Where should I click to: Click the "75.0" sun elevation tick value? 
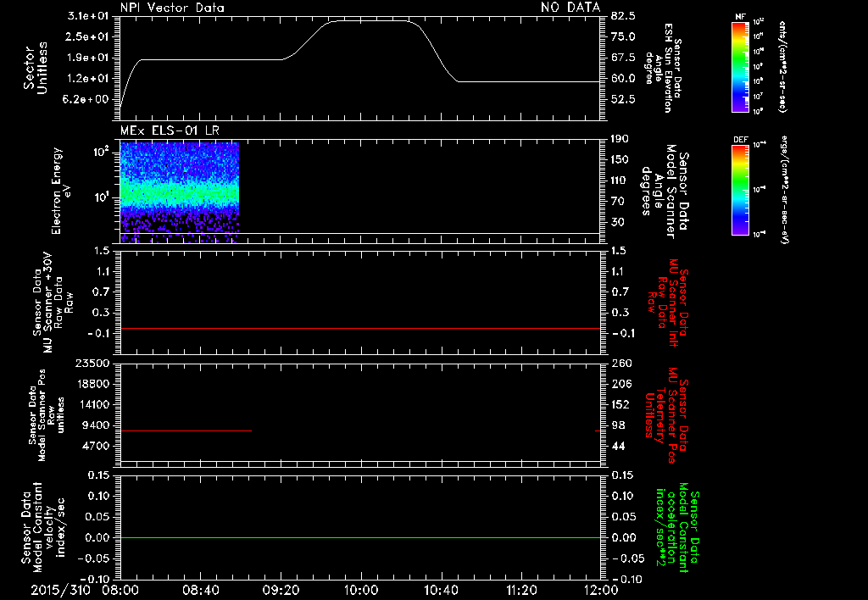click(x=623, y=36)
